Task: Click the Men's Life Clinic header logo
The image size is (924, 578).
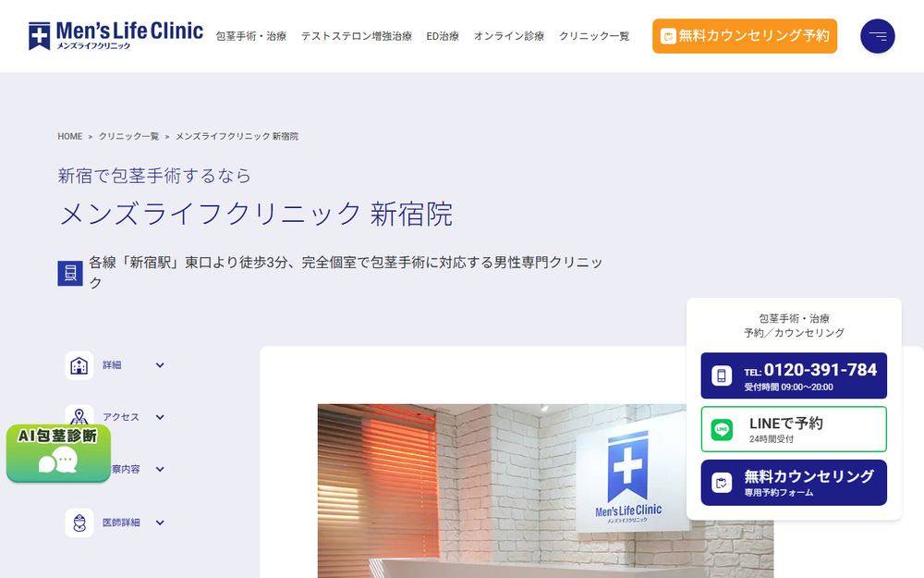Action: point(115,36)
